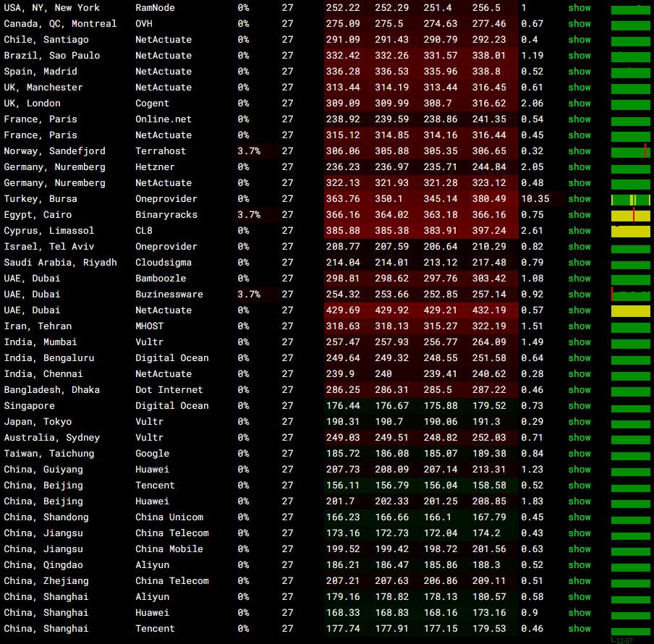Click show for Bangladesh, Dhaka
The width and height of the screenshot is (654, 644).
pos(579,389)
